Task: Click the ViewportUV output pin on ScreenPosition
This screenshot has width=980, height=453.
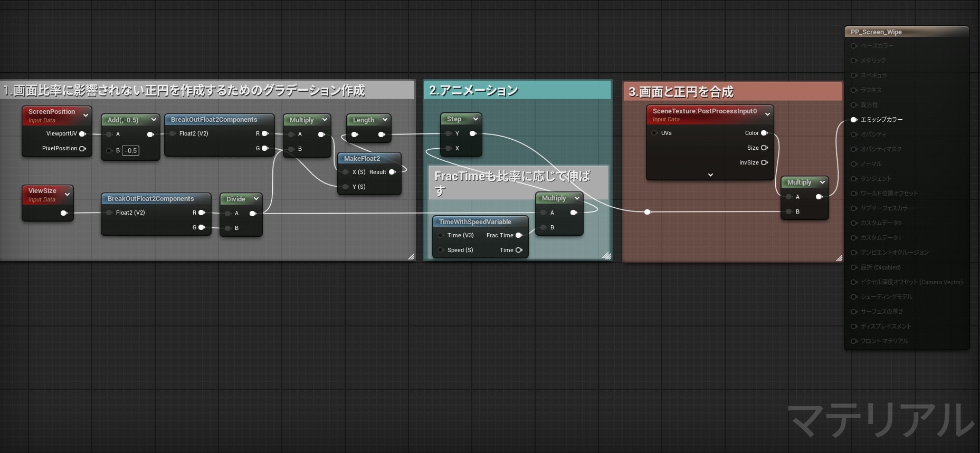Action: [82, 134]
